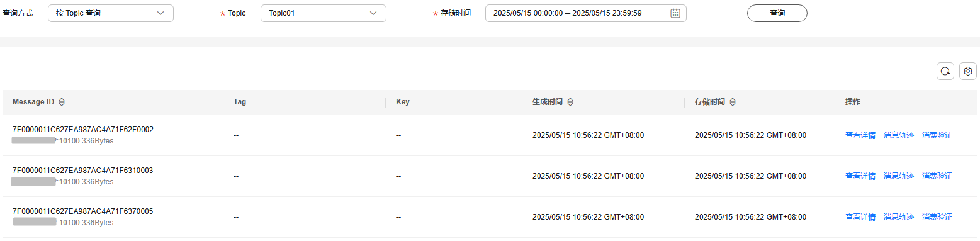
Task: Open 消息轨迹 for message ending F62F0002
Action: (899, 135)
